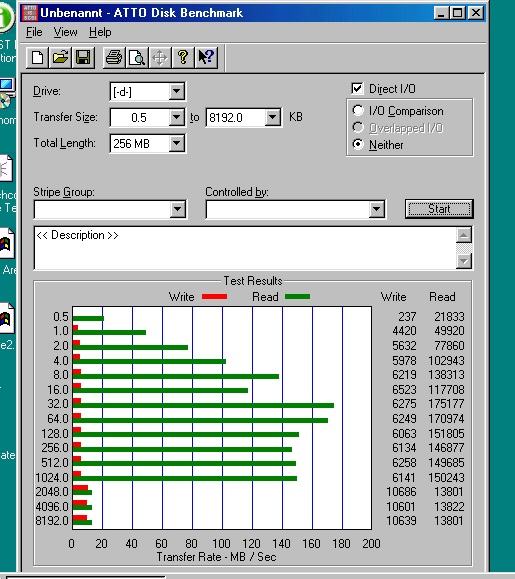
Task: Close the ATTO Disk Benchmark window
Action: coord(475,13)
